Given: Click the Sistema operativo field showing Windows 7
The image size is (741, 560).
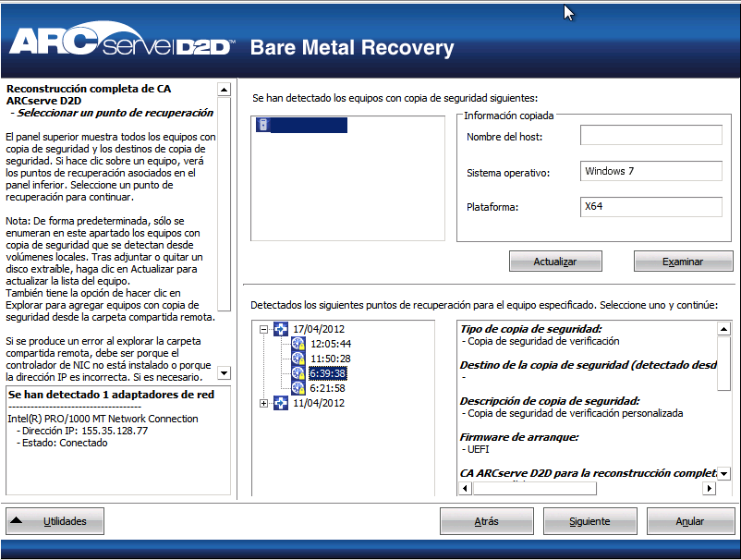Looking at the screenshot, I should (650, 171).
